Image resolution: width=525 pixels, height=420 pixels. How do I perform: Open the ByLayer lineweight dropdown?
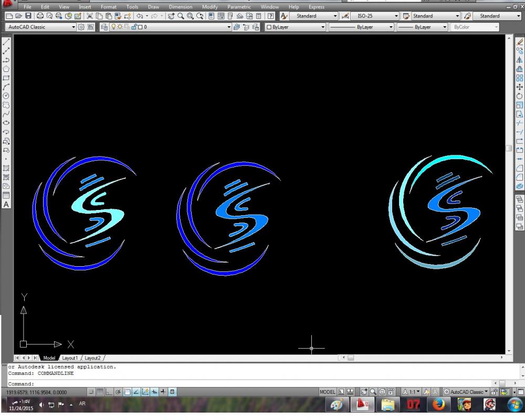tap(445, 27)
